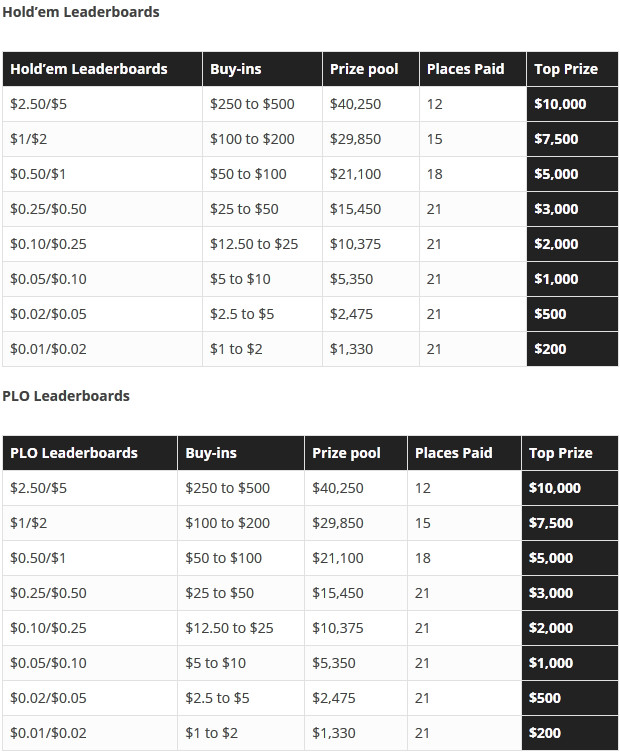Select Hold'em $100 to $200 buy-in cell
The height and width of the screenshot is (754, 620).
coord(262,139)
